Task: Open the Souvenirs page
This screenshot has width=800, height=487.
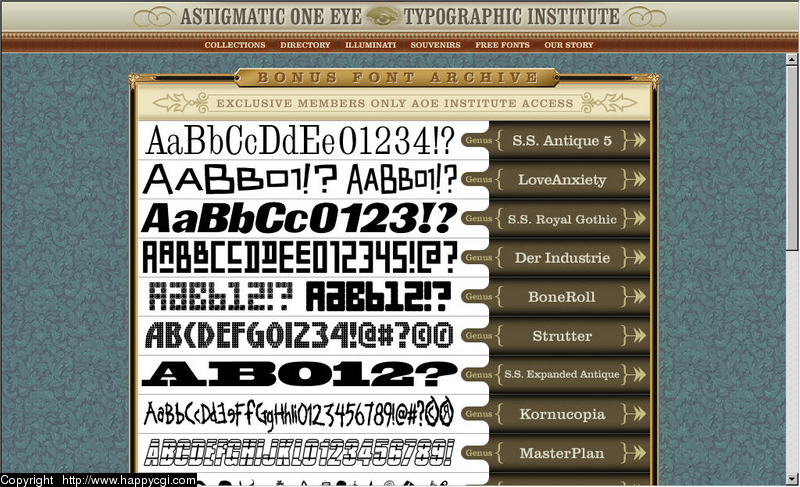Action: (435, 45)
